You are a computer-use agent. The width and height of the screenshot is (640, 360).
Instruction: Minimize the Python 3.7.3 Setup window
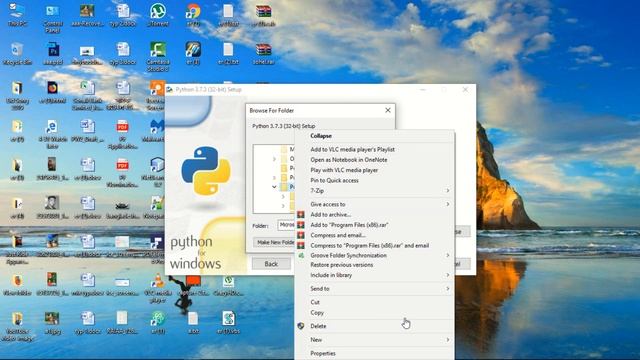423,89
